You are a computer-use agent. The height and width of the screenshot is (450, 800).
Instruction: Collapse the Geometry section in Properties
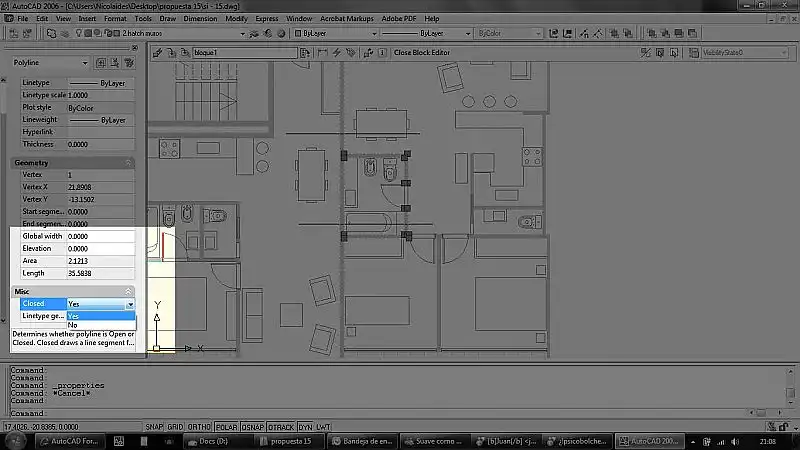click(x=128, y=162)
